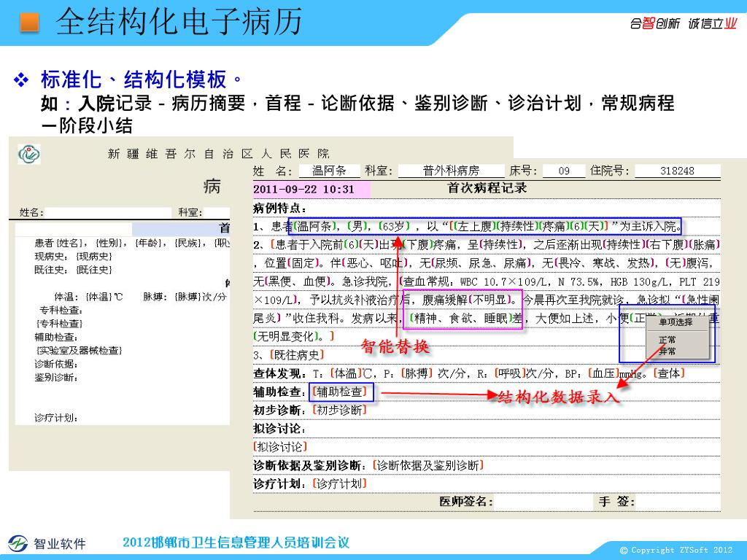The height and width of the screenshot is (560, 747).
Task: Click the [胀痛] field
Action: pos(704,245)
